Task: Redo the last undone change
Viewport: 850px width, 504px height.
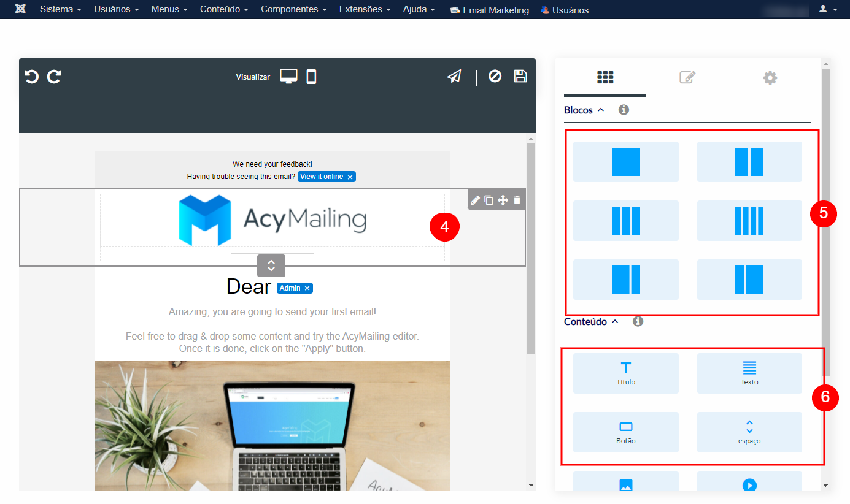Action: tap(54, 76)
